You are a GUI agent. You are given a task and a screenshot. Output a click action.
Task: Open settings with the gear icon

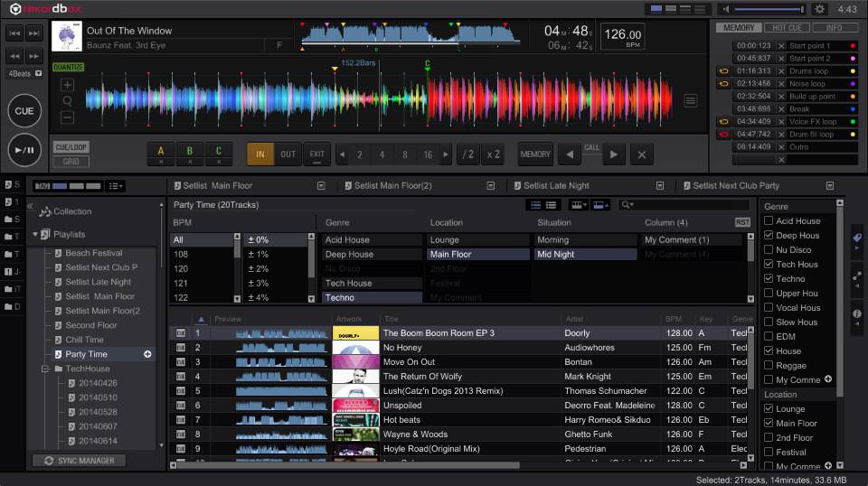(x=820, y=9)
